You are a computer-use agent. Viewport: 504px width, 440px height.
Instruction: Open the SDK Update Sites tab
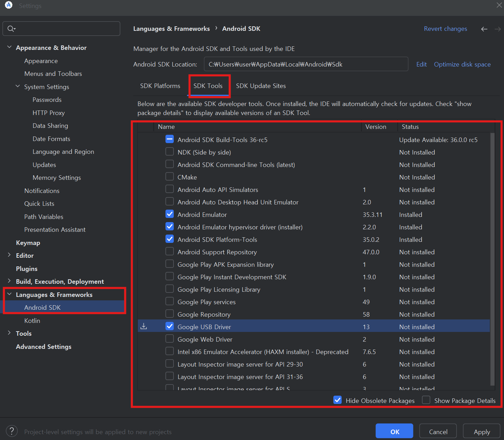[261, 86]
